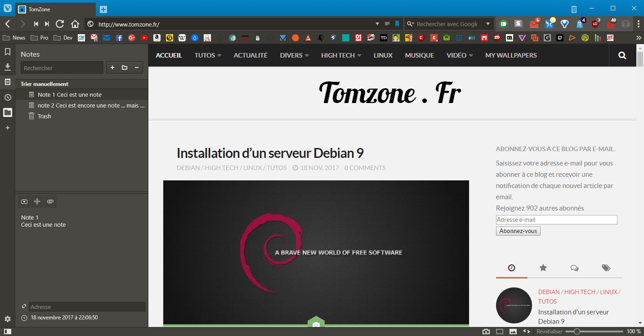Switch to the TomZone tab

tap(56, 9)
